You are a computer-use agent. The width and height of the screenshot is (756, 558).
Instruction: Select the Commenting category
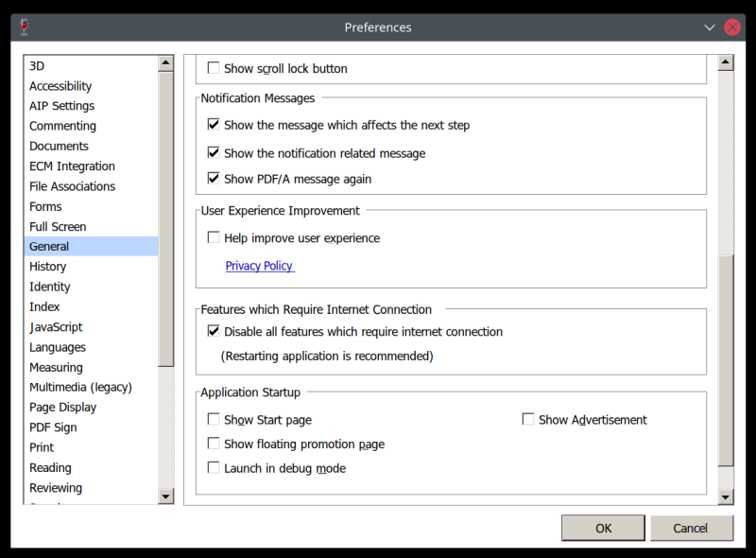pyautogui.click(x=62, y=125)
